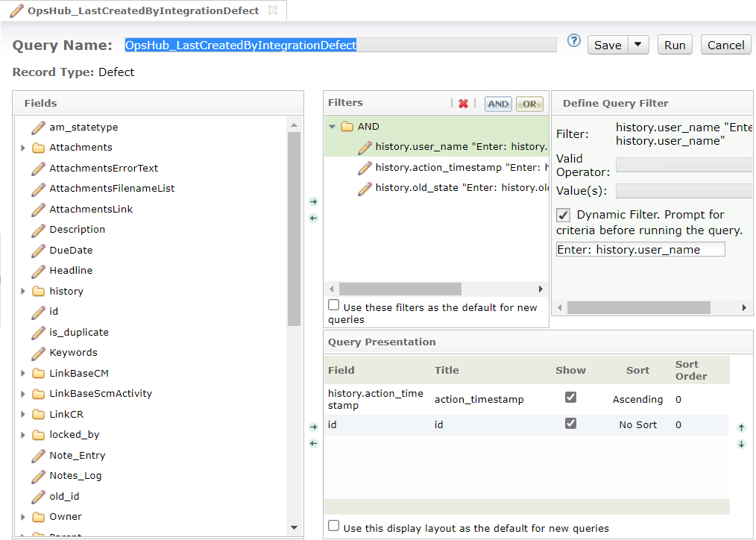This screenshot has width=756, height=540.
Task: Collapse the AND filter group
Action: click(333, 127)
